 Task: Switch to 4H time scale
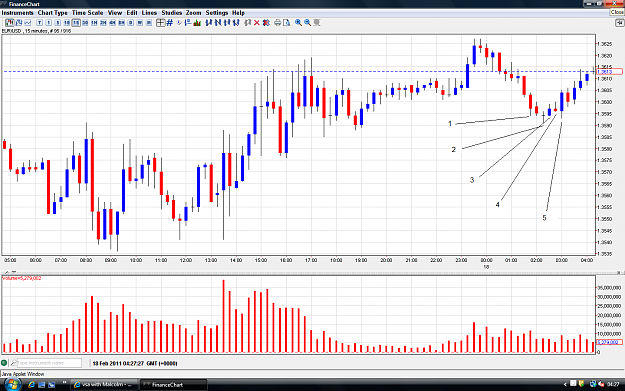(112, 23)
